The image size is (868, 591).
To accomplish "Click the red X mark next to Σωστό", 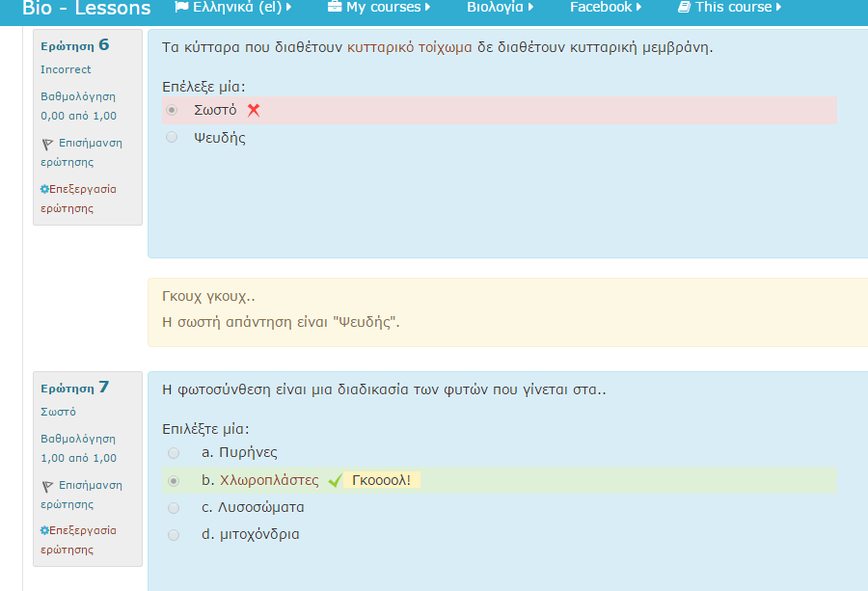I will (x=254, y=110).
